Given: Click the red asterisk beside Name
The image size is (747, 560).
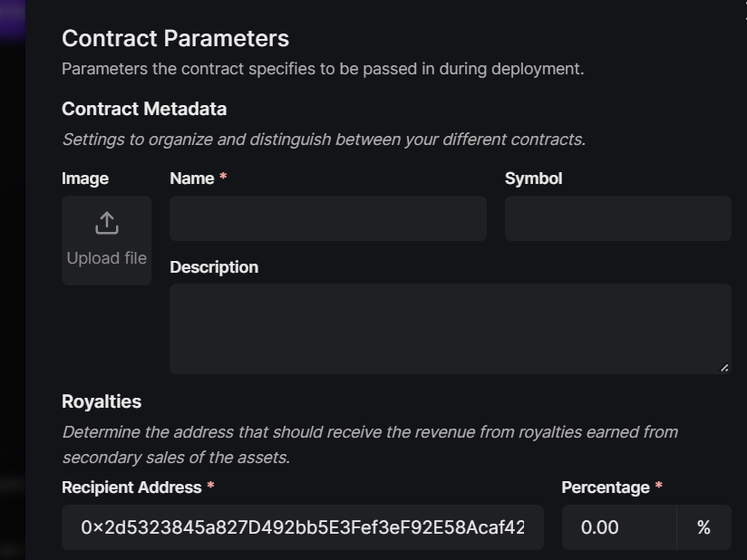Looking at the screenshot, I should pos(223,177).
